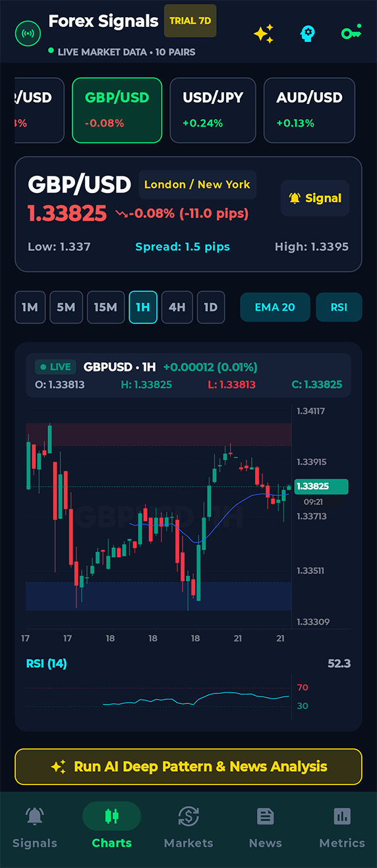
Task: Click the 1.33309 price axis label
Action: [x=312, y=622]
